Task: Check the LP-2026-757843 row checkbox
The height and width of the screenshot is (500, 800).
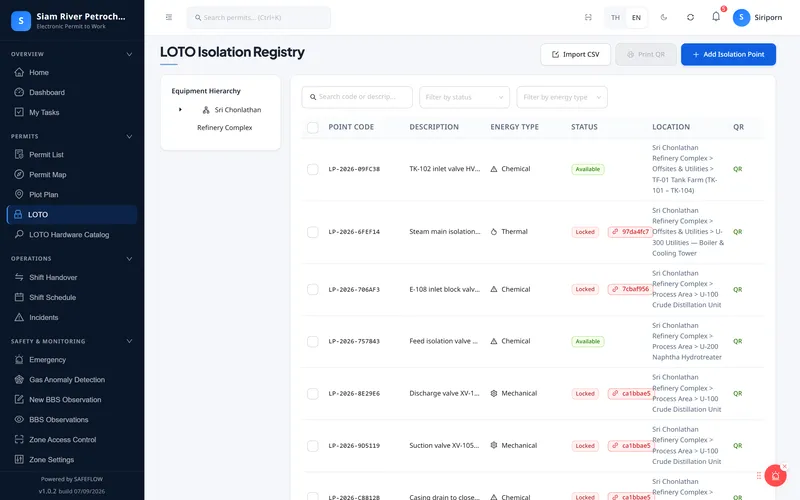Action: [313, 341]
